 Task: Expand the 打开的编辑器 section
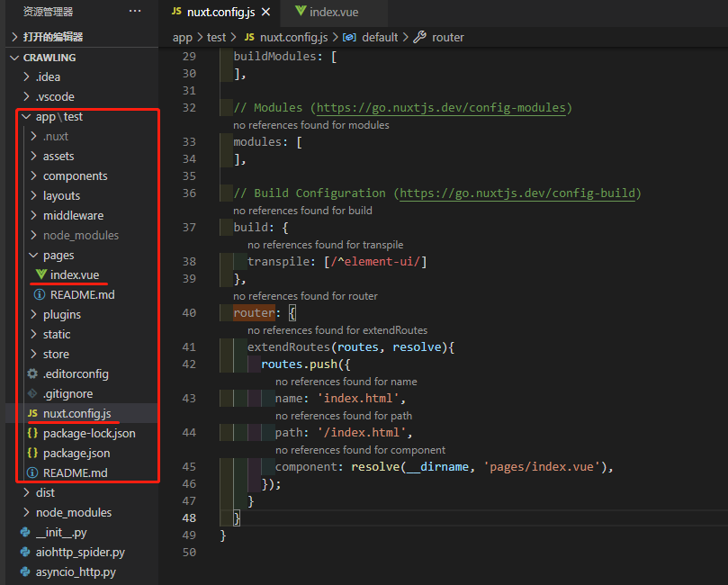[53, 37]
